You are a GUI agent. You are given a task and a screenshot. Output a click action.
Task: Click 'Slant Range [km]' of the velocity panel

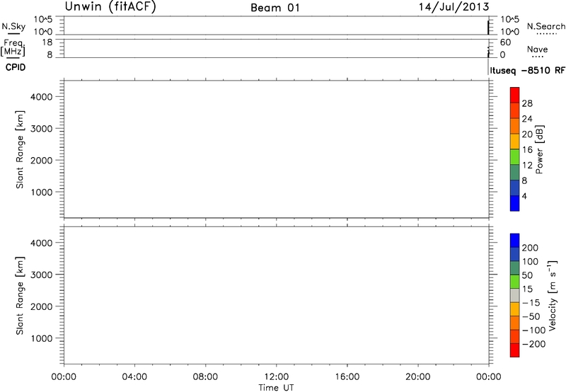[x=20, y=296]
